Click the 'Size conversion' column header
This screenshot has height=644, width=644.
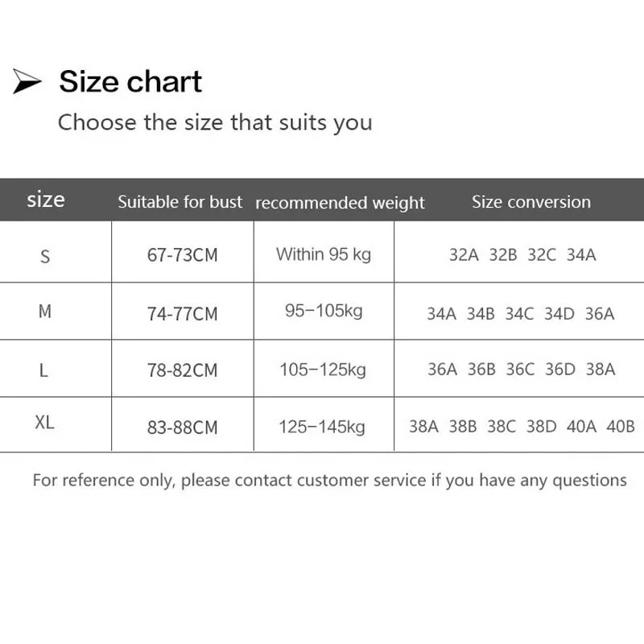pos(531,202)
